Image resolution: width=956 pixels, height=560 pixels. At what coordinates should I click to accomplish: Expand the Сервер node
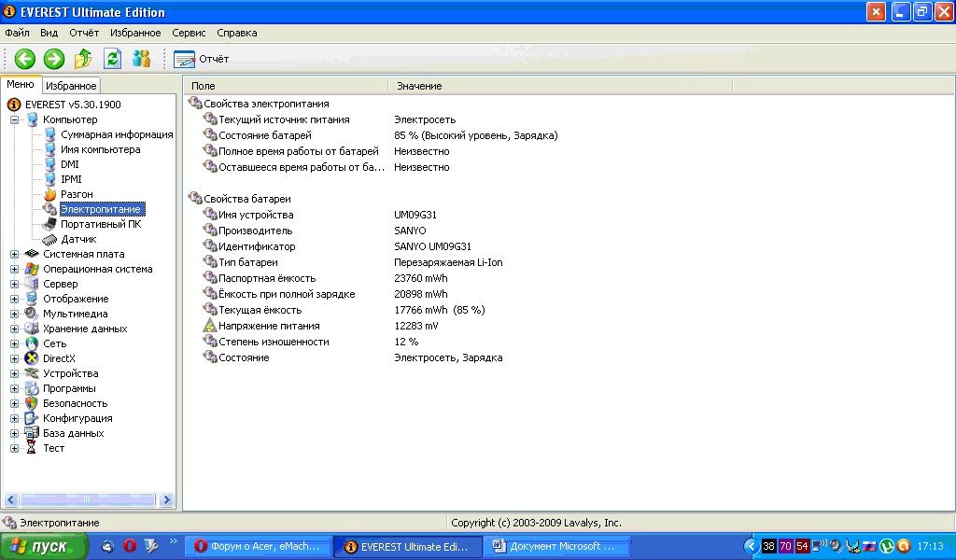click(x=14, y=284)
